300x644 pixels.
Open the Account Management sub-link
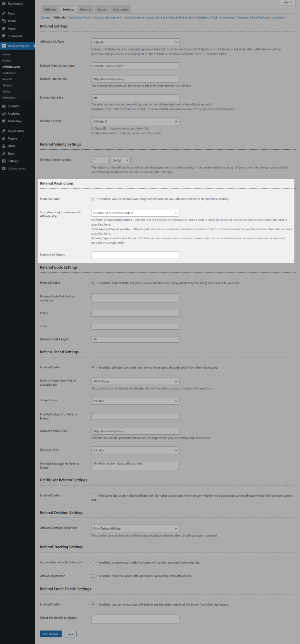107,17
